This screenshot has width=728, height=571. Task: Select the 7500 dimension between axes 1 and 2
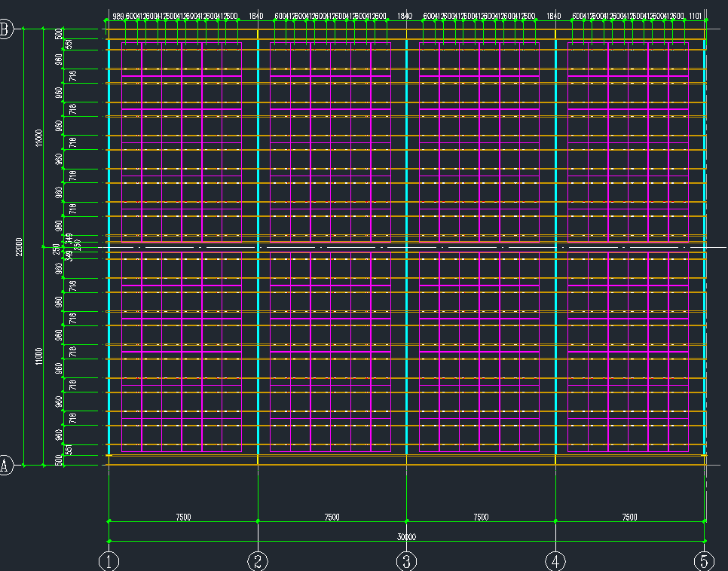pyautogui.click(x=183, y=517)
